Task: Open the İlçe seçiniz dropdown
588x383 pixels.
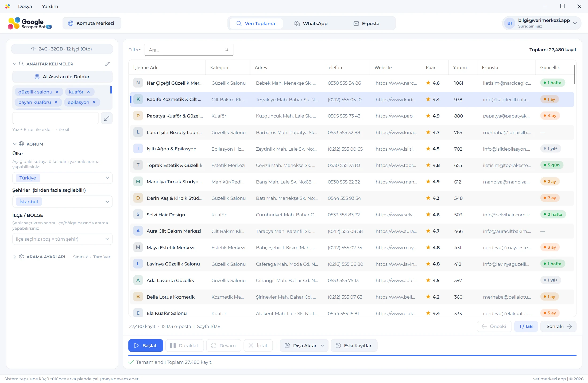Action: tap(62, 239)
